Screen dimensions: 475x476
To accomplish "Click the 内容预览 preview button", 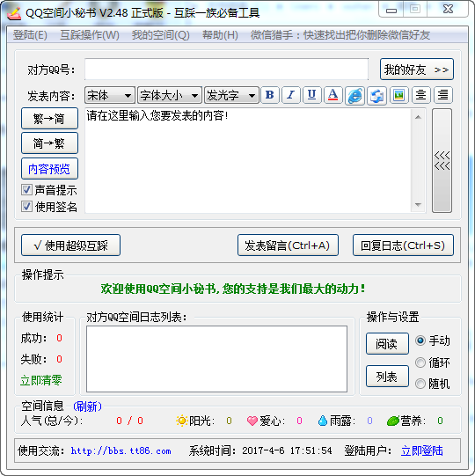I will (49, 169).
